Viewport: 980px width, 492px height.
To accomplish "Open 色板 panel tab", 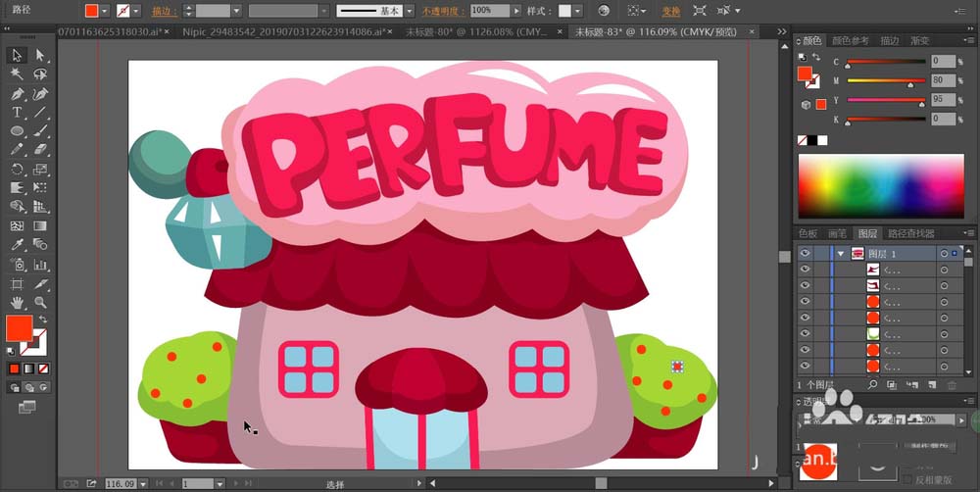I will [808, 233].
